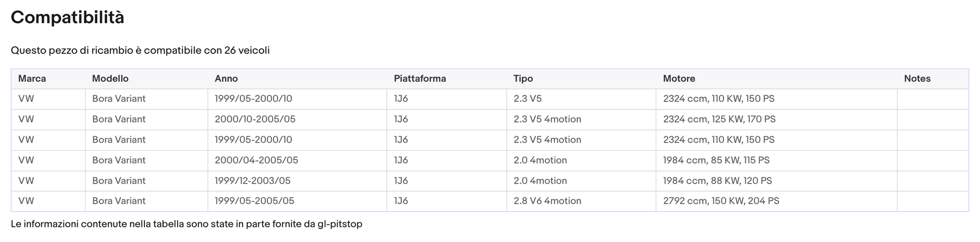
Task: Click the gl-pitstop information note
Action: (x=186, y=224)
